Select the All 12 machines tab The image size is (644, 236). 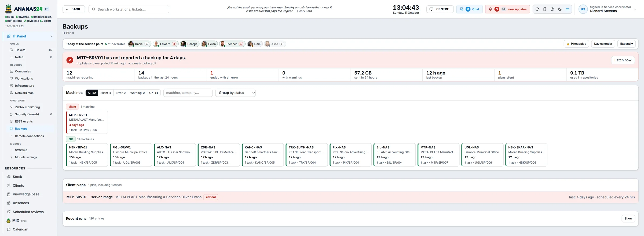(92, 93)
